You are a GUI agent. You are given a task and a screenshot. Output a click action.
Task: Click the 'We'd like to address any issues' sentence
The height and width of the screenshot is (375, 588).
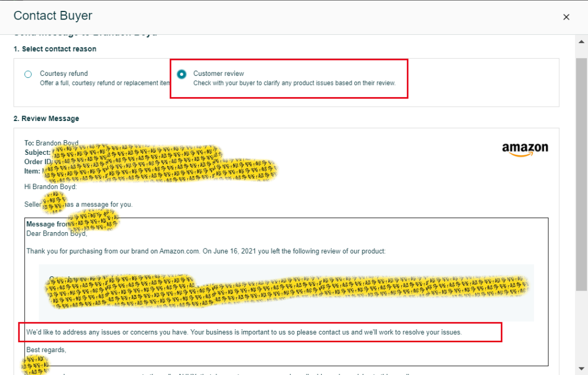(244, 332)
